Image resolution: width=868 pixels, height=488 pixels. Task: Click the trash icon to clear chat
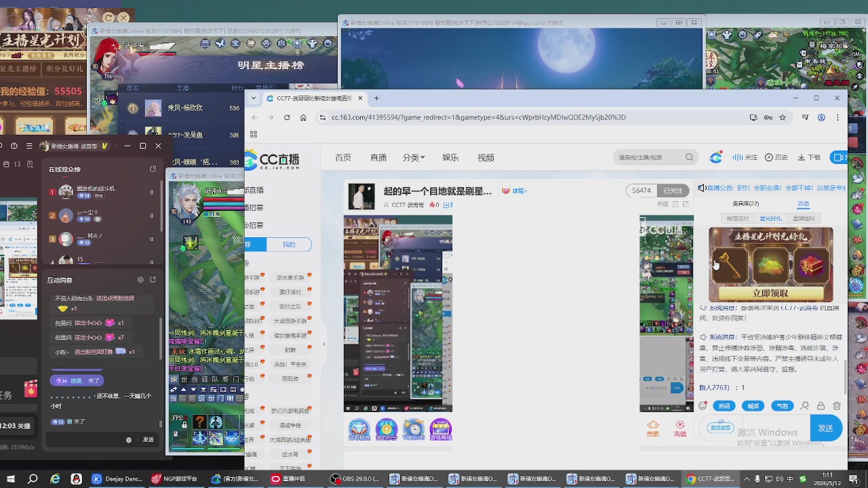837,406
